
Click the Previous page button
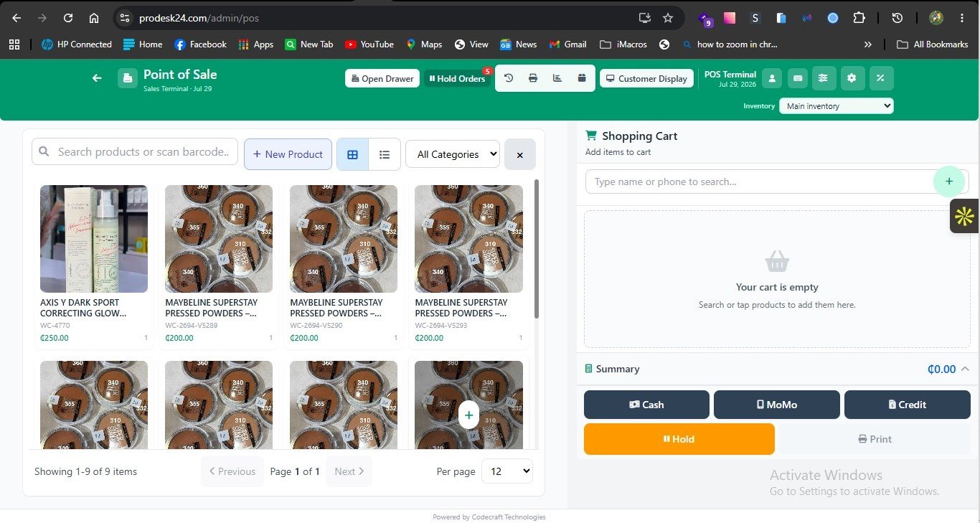232,471
